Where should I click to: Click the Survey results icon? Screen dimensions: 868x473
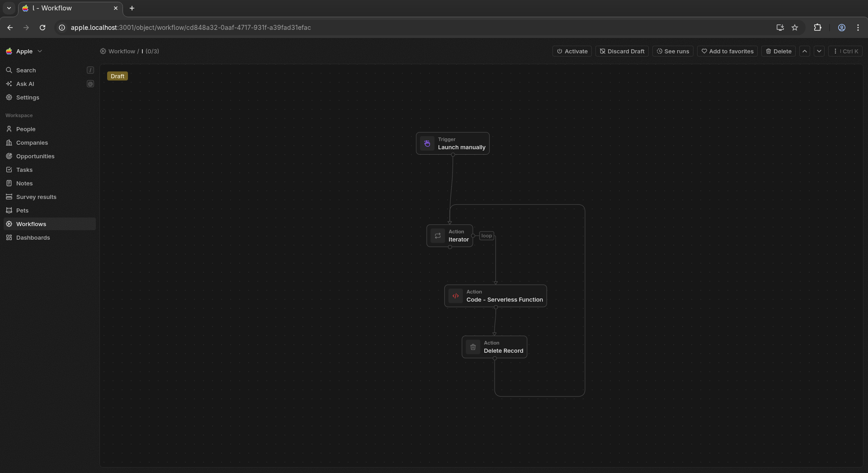[9, 197]
